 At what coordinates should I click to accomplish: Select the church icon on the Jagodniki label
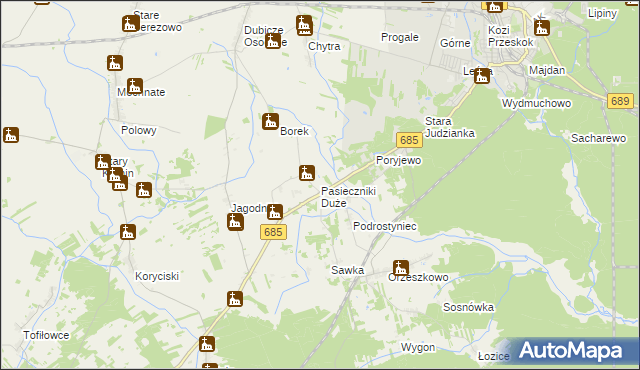pyautogui.click(x=275, y=212)
